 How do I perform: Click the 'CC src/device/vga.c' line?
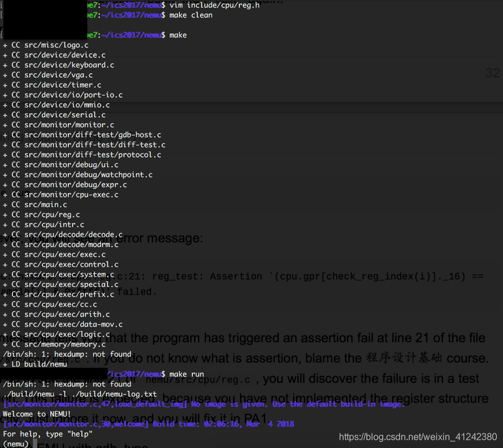click(48, 75)
